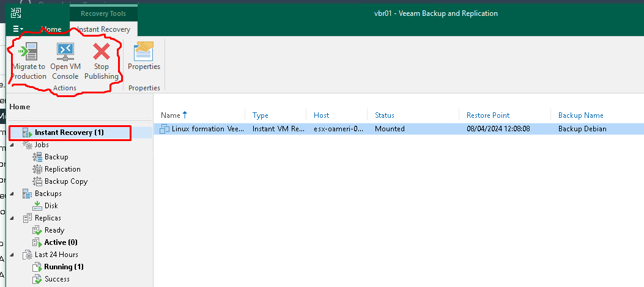
Task: Click the Jobs gear icon
Action: click(x=28, y=145)
